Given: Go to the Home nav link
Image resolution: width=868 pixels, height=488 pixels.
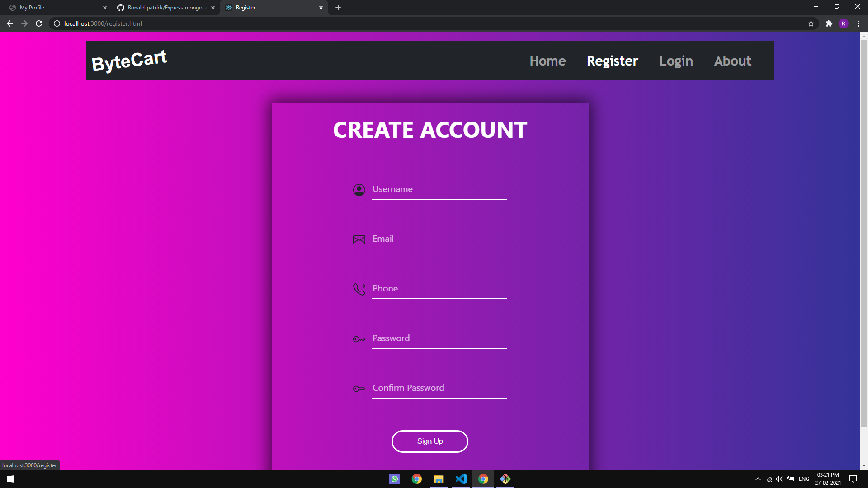Looking at the screenshot, I should click(547, 61).
